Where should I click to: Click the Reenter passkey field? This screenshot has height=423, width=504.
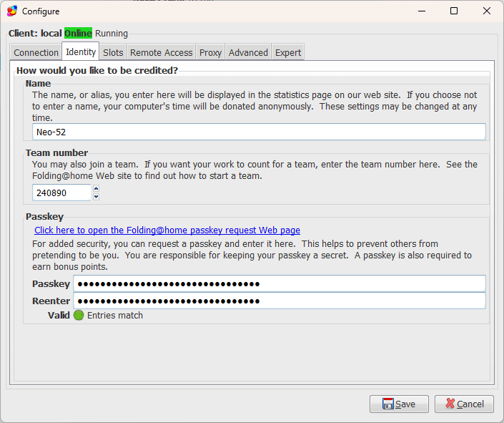pos(280,301)
